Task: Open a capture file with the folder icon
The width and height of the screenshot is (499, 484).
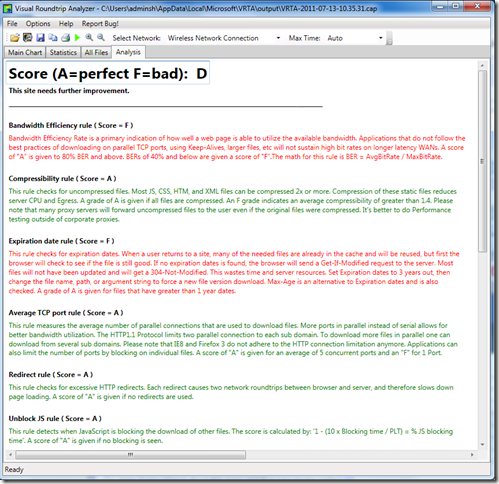Action: point(15,38)
